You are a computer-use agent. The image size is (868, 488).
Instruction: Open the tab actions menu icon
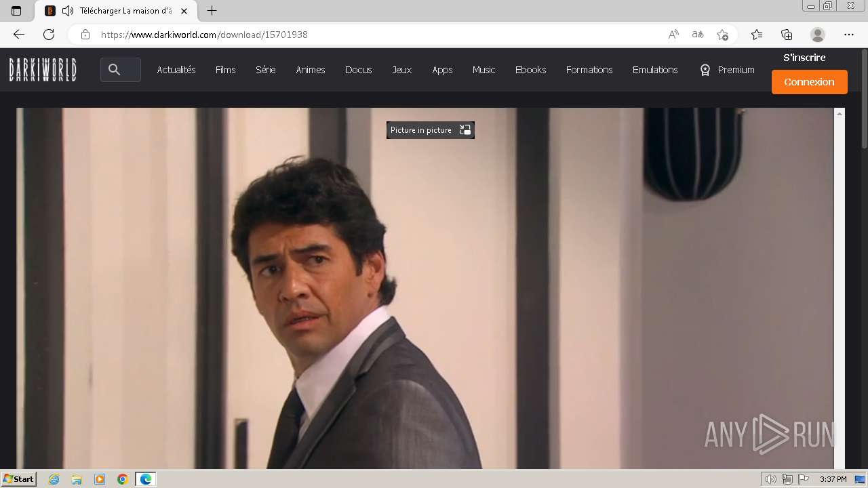[x=16, y=11]
